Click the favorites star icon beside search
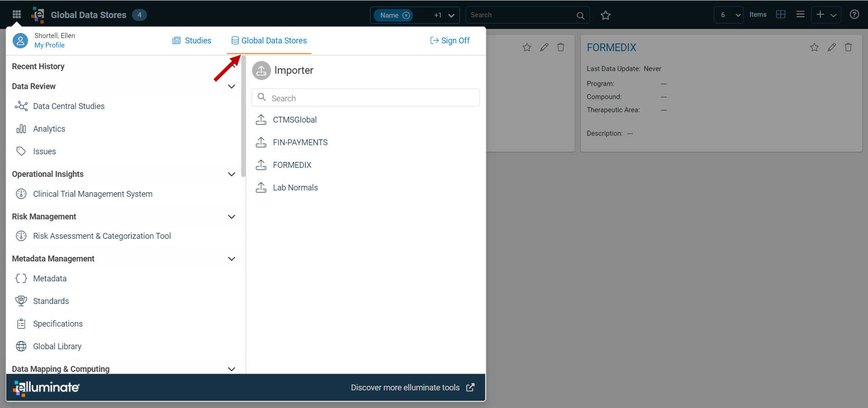This screenshot has width=868, height=408. (x=605, y=15)
